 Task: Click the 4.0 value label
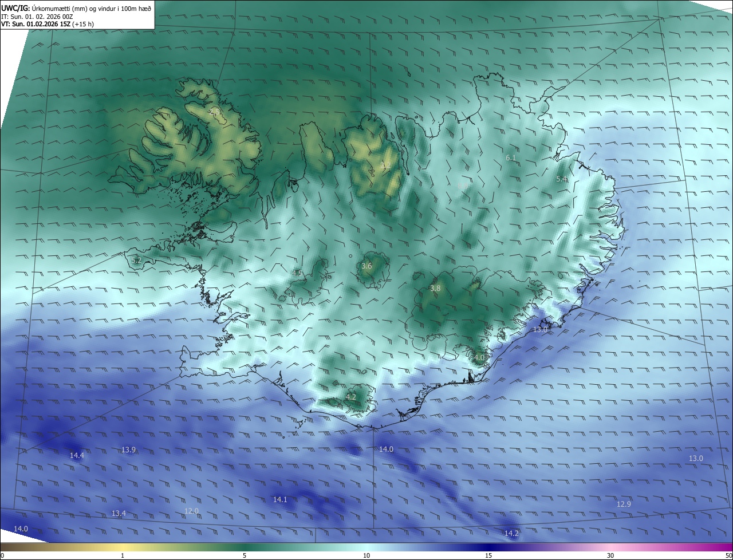[479, 357]
